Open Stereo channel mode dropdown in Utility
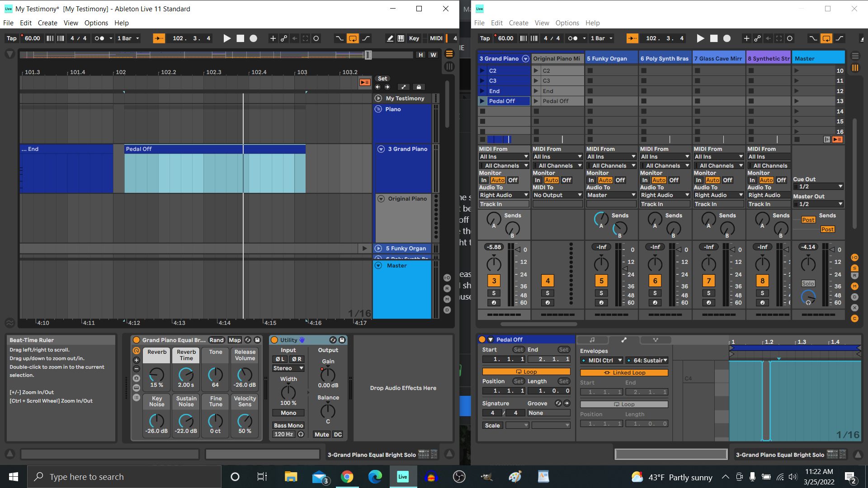868x488 pixels. [x=288, y=368]
